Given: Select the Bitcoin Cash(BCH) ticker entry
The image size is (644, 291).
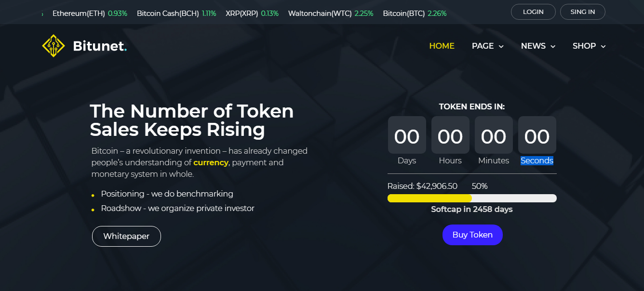Looking at the screenshot, I should click(x=177, y=13).
